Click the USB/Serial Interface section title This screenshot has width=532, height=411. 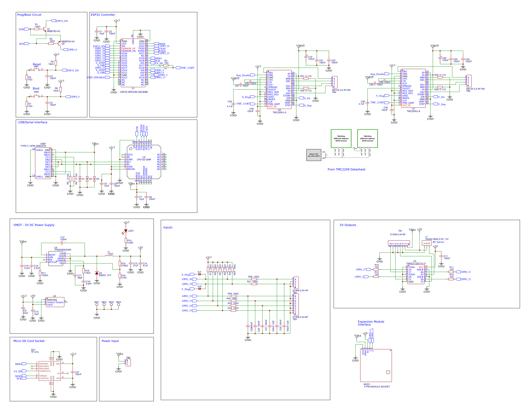pos(33,122)
